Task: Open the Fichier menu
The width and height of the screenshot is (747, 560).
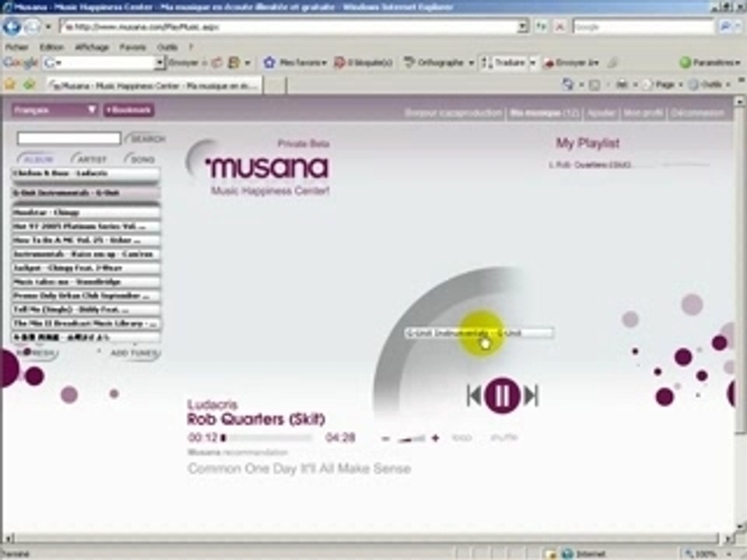Action: pos(16,47)
